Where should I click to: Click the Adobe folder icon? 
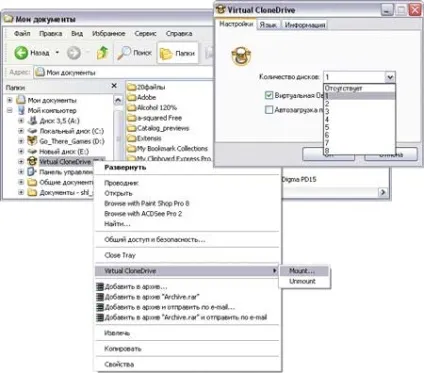[132, 97]
